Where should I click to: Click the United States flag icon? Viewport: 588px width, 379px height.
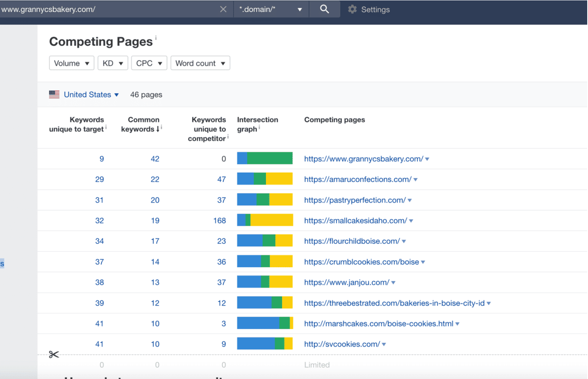coord(54,94)
